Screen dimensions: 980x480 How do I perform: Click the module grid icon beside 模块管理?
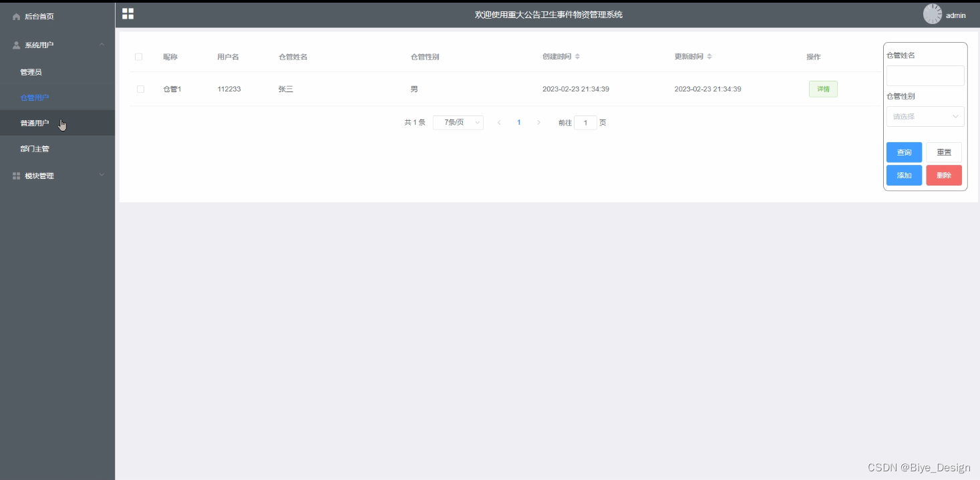click(x=17, y=176)
